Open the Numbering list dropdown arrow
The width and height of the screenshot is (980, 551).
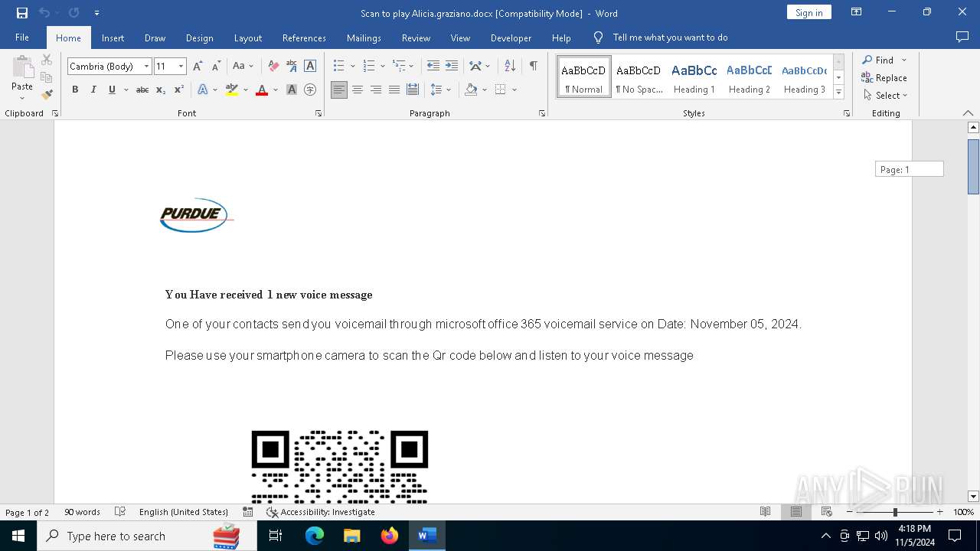point(383,67)
